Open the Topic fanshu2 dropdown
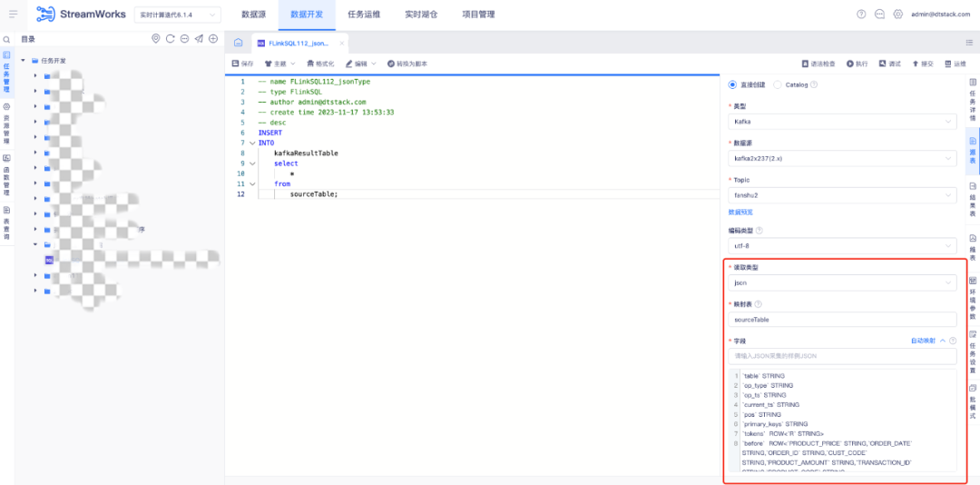This screenshot has width=980, height=485. click(842, 195)
